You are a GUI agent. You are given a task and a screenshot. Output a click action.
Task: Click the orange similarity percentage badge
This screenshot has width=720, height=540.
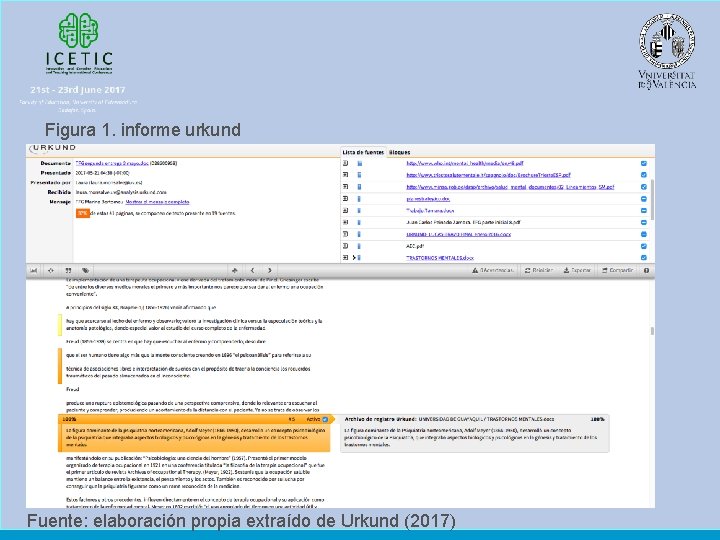point(83,213)
